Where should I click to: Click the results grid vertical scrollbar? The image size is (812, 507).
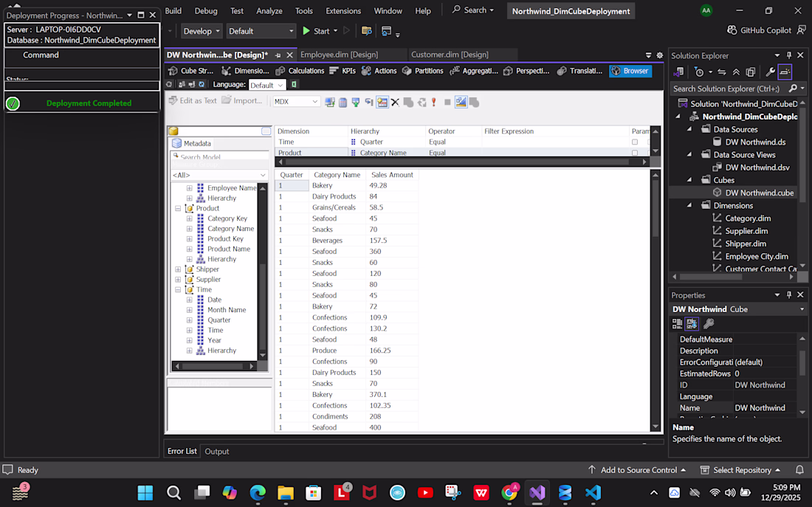pos(655,301)
